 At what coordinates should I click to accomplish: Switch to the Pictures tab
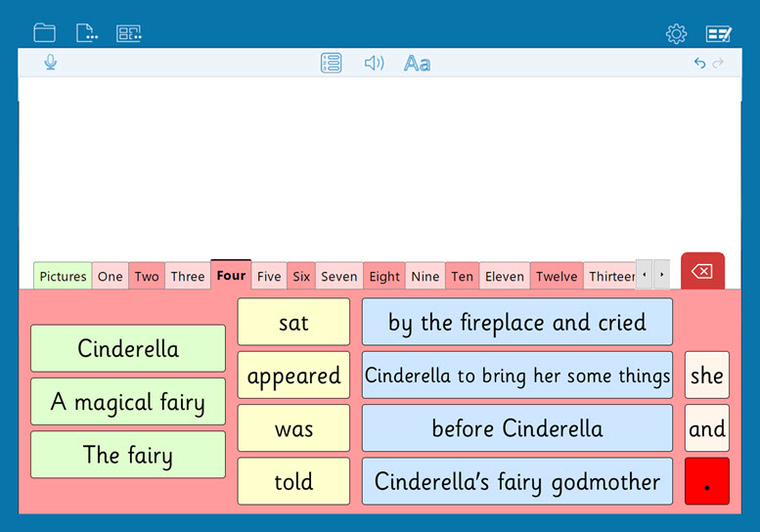63,276
